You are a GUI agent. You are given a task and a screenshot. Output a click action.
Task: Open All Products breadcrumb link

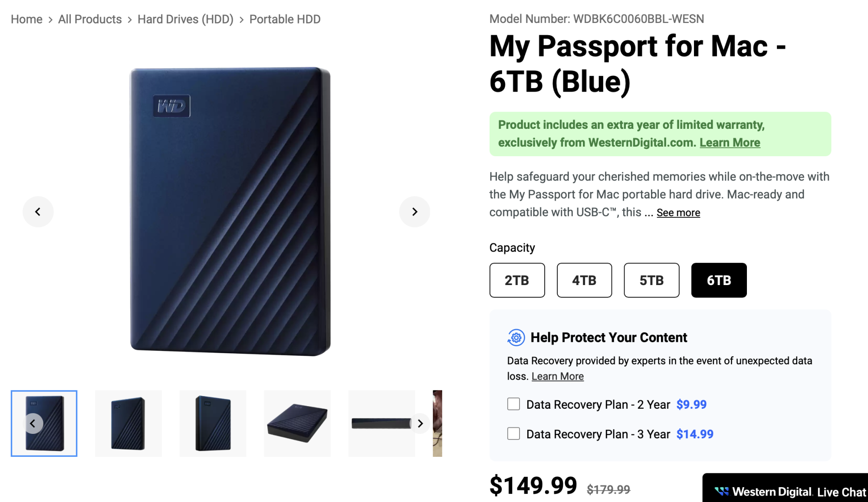pyautogui.click(x=90, y=19)
